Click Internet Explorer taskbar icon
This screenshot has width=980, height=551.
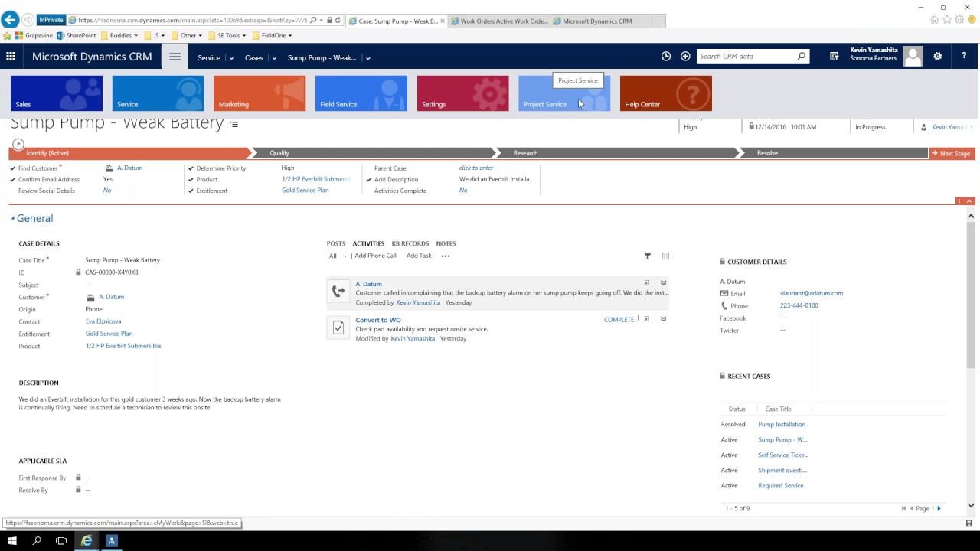(x=87, y=541)
